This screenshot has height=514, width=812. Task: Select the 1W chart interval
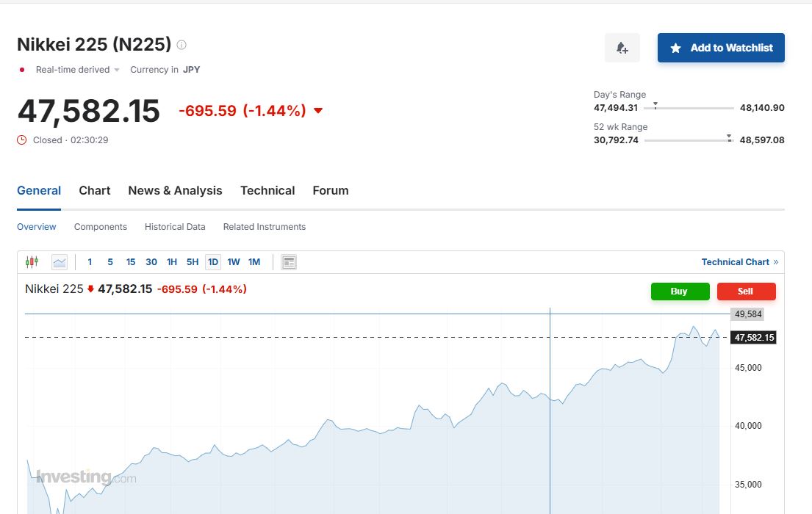pos(233,262)
